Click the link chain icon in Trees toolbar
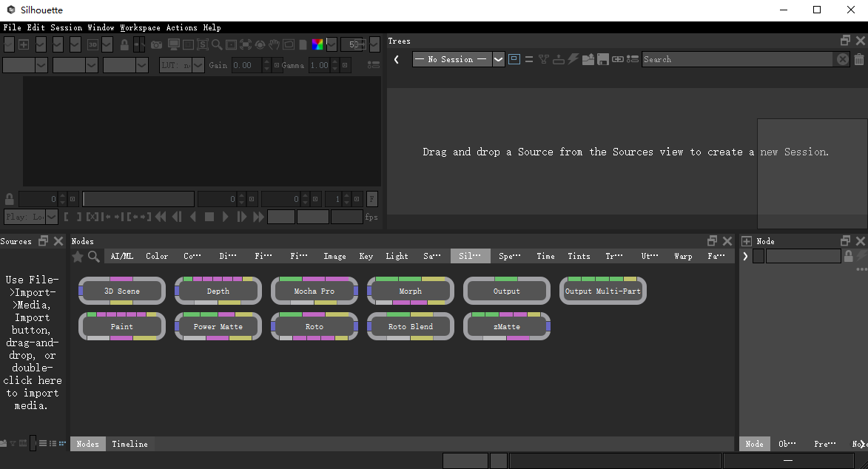Screen dimensions: 868x469 click(618, 59)
